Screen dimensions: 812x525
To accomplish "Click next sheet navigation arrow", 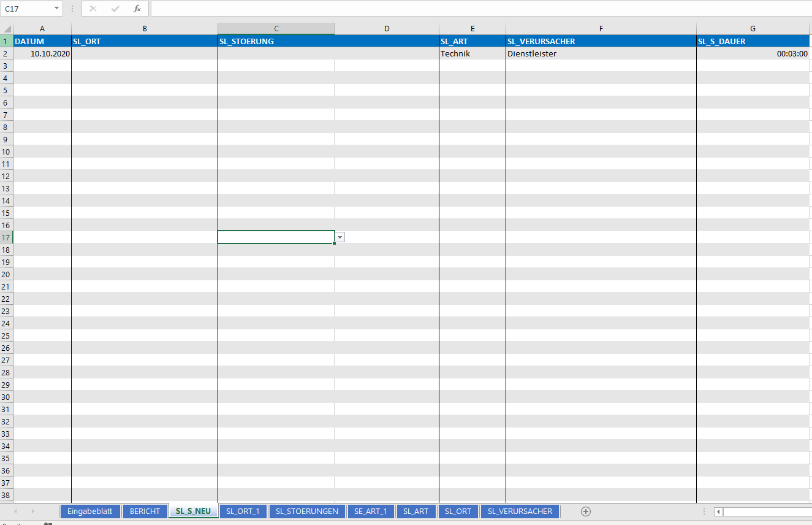I will (x=32, y=512).
